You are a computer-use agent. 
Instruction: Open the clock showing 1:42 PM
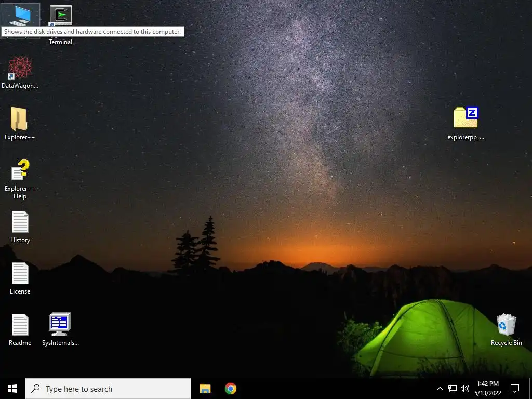click(487, 389)
